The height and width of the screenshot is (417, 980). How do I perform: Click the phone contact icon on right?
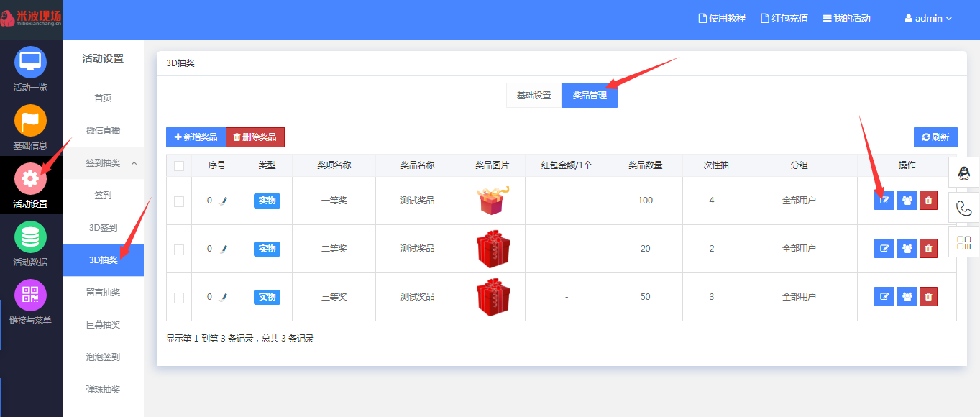click(x=964, y=208)
